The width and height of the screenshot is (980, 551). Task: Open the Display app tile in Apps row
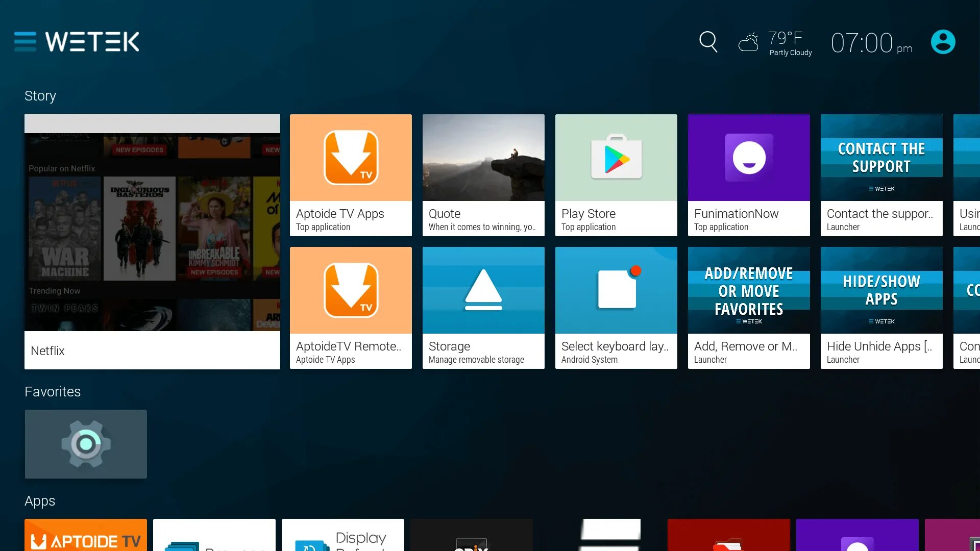(343, 535)
